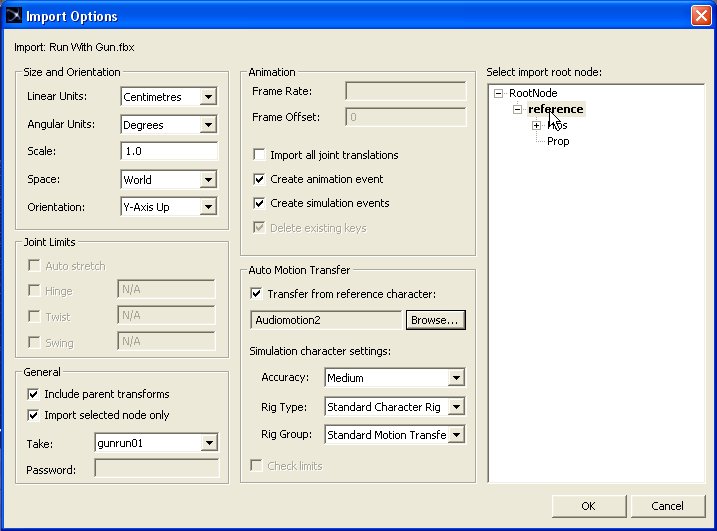Collapse the RootNode tree node
The width and height of the screenshot is (717, 531).
click(498, 93)
